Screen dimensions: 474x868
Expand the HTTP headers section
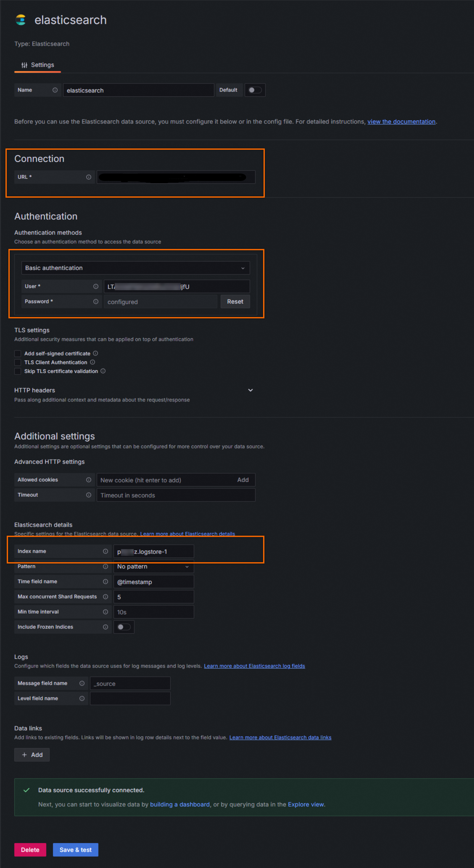pos(250,390)
